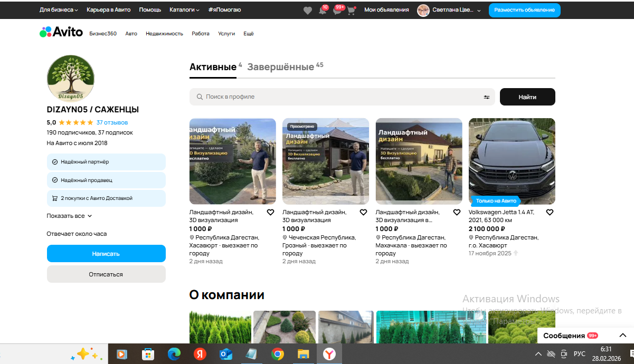The image size is (634, 364).
Task: Open 'Для бизнеса' dropdown menu
Action: 59,10
